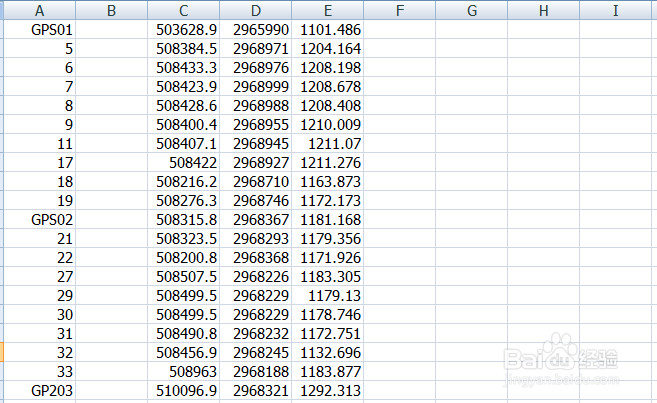Viewport: 657px width, 403px height.
Task: Select cell 508423.9
Action: click(x=184, y=86)
